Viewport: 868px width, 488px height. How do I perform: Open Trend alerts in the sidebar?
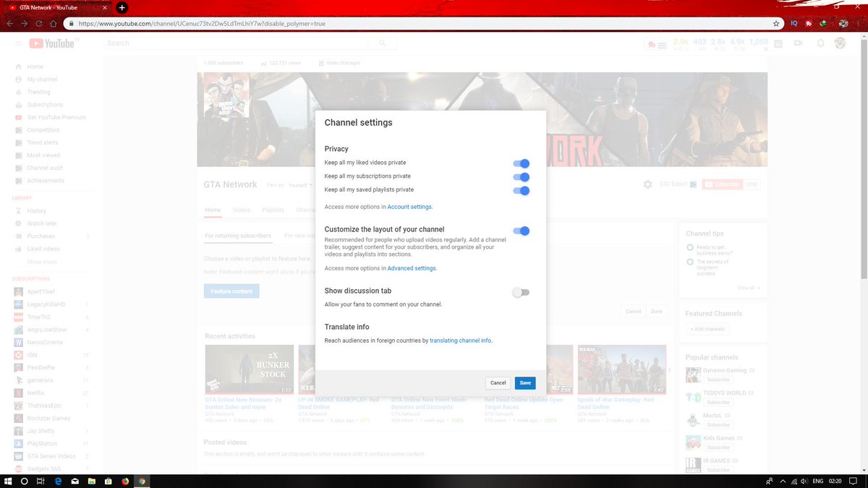point(43,142)
